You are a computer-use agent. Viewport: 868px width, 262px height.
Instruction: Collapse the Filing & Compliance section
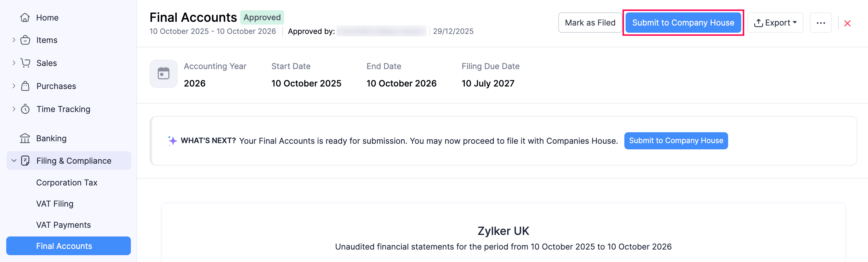(14, 161)
